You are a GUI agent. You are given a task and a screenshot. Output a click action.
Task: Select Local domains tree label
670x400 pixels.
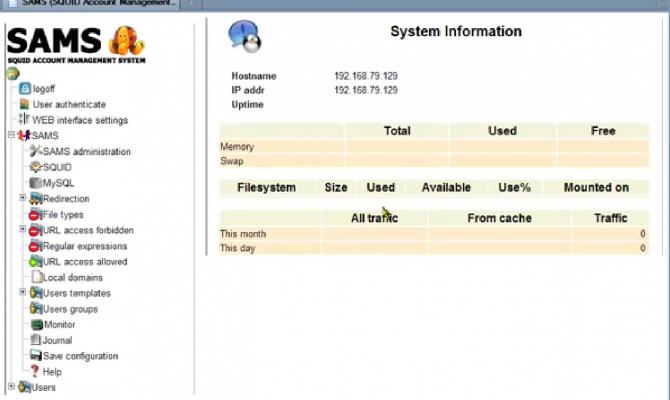(x=73, y=277)
